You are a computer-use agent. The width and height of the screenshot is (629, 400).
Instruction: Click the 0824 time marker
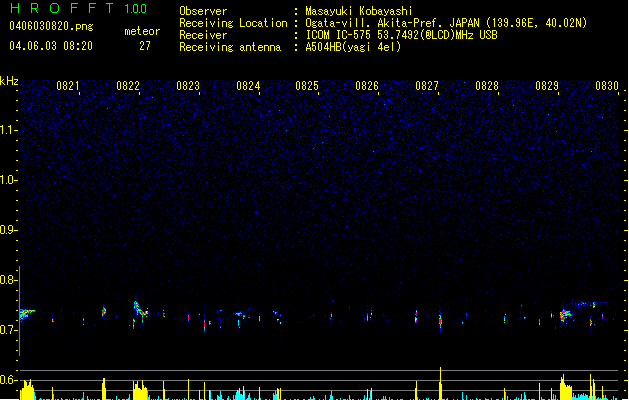point(248,86)
